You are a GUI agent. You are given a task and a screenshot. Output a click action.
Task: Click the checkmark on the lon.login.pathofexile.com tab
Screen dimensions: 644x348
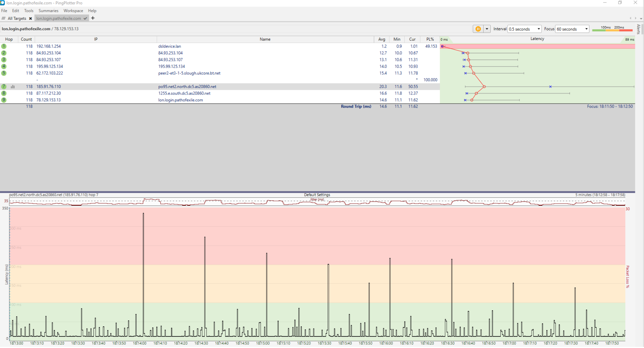[85, 18]
